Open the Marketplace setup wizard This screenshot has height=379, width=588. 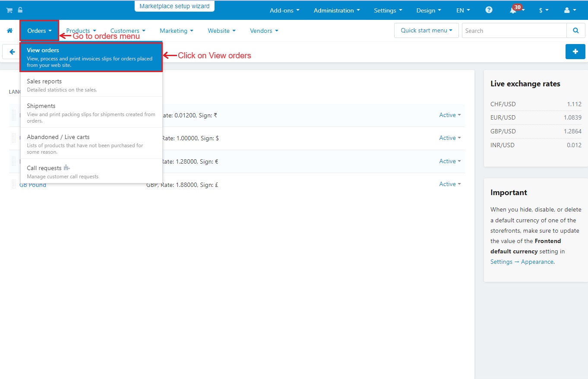(x=174, y=6)
